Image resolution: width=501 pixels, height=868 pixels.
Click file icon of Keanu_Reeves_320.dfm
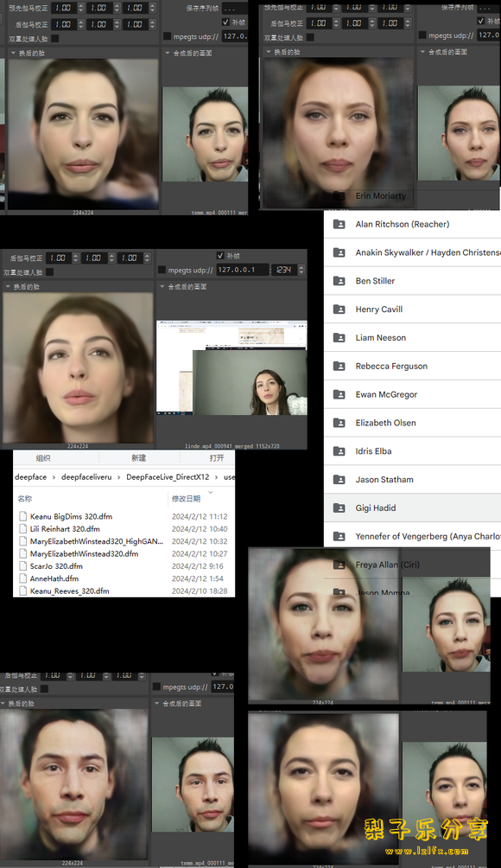point(22,590)
